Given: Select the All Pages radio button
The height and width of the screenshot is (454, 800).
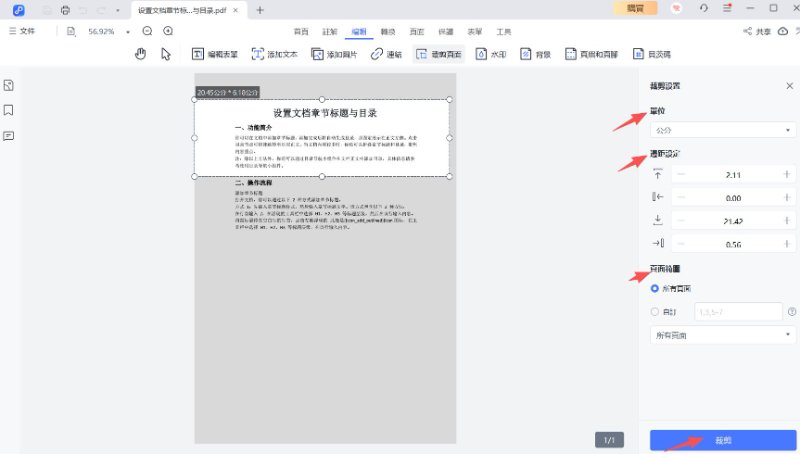Looking at the screenshot, I should point(655,288).
